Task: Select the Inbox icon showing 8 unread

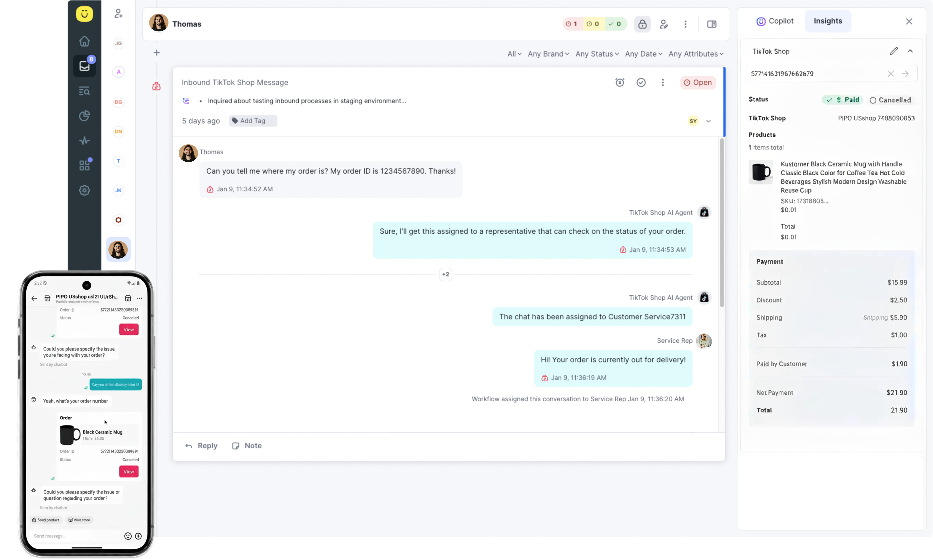Action: (x=84, y=66)
